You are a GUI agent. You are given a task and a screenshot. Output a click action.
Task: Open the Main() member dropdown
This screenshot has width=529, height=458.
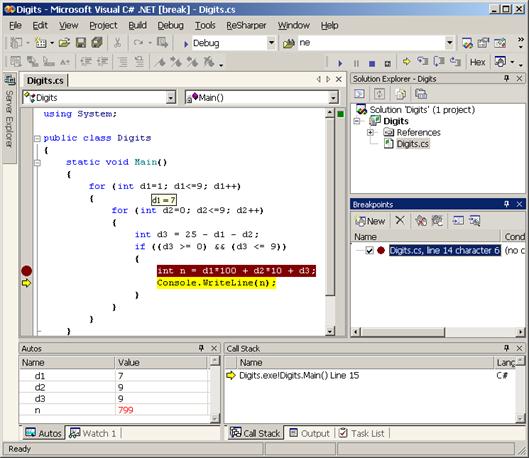333,98
